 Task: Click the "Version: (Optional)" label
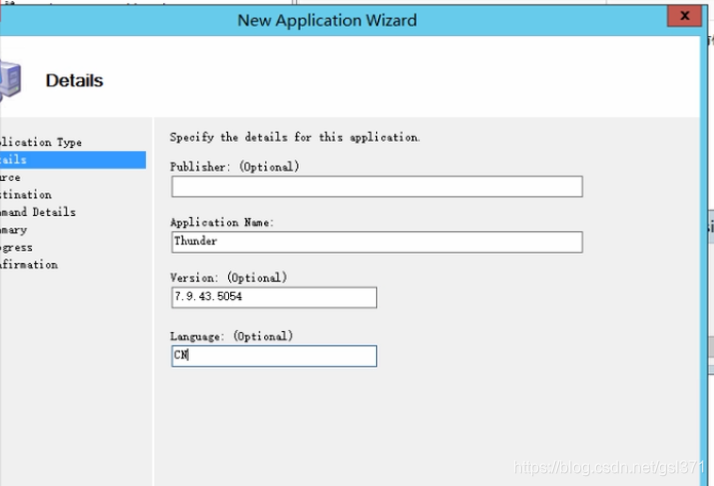tap(229, 277)
